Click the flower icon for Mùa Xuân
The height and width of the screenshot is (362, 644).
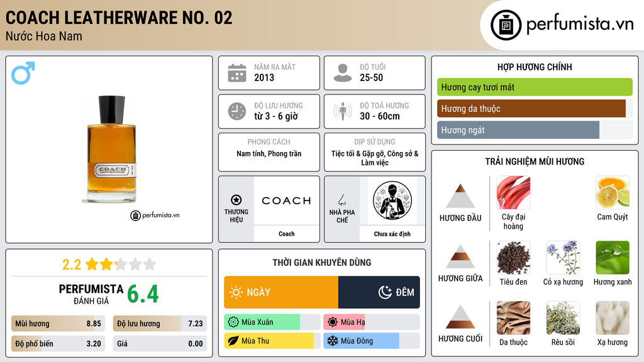pos(233,322)
